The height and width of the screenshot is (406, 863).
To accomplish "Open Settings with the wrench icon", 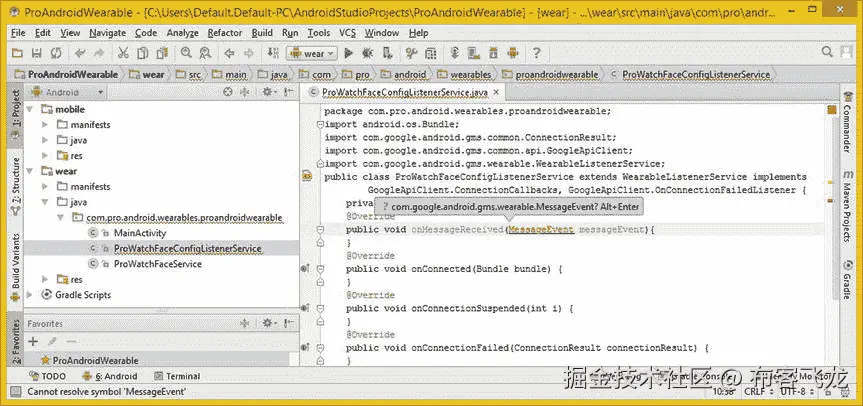I will [412, 53].
